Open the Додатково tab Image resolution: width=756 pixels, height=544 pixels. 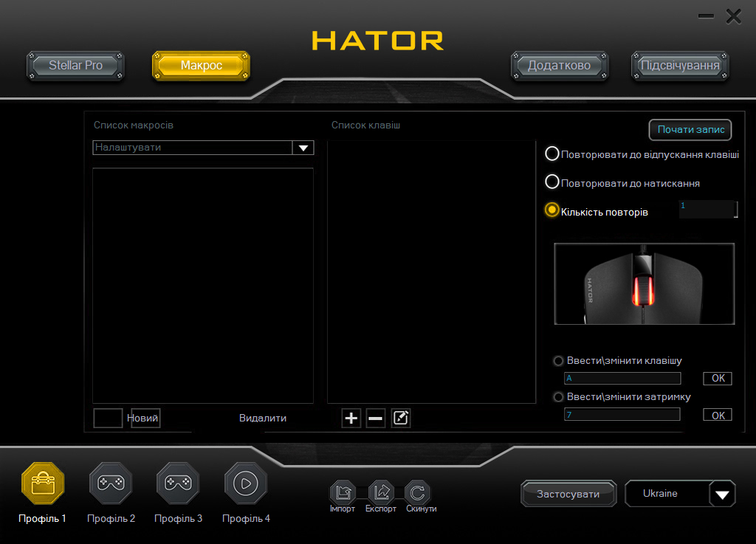pyautogui.click(x=560, y=66)
